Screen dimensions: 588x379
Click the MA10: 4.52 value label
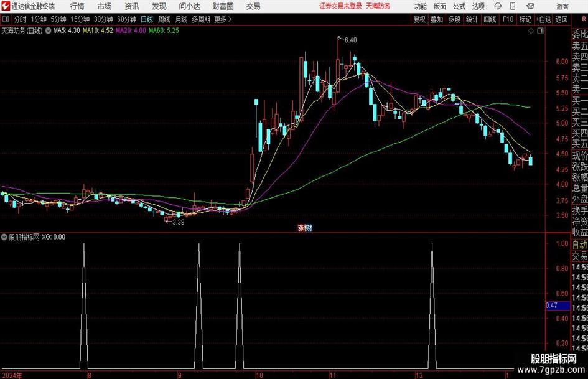98,30
